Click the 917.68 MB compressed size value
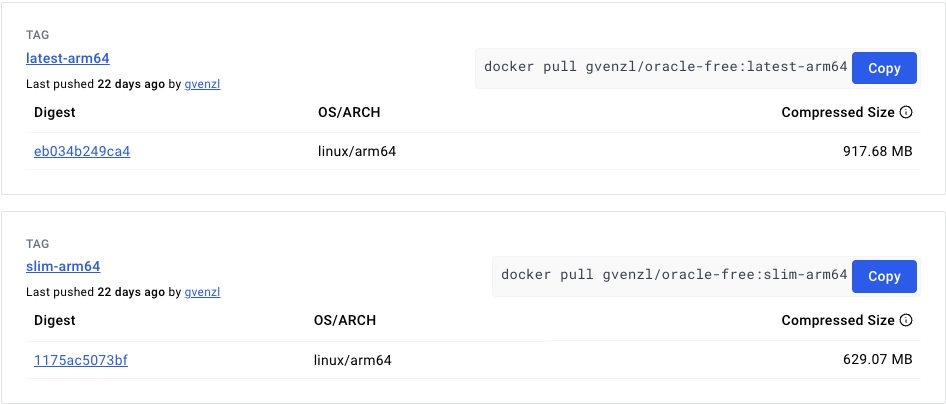946x404 pixels. [877, 151]
